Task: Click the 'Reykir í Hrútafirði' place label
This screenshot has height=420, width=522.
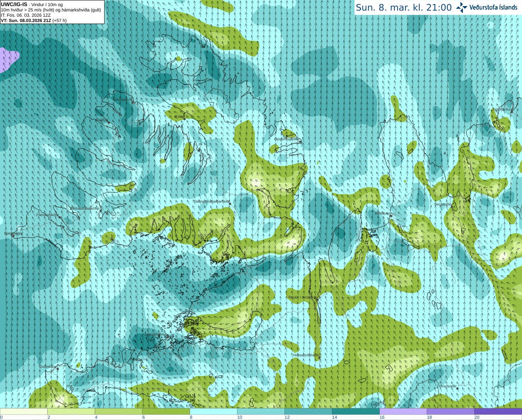Action: pos(302,297)
